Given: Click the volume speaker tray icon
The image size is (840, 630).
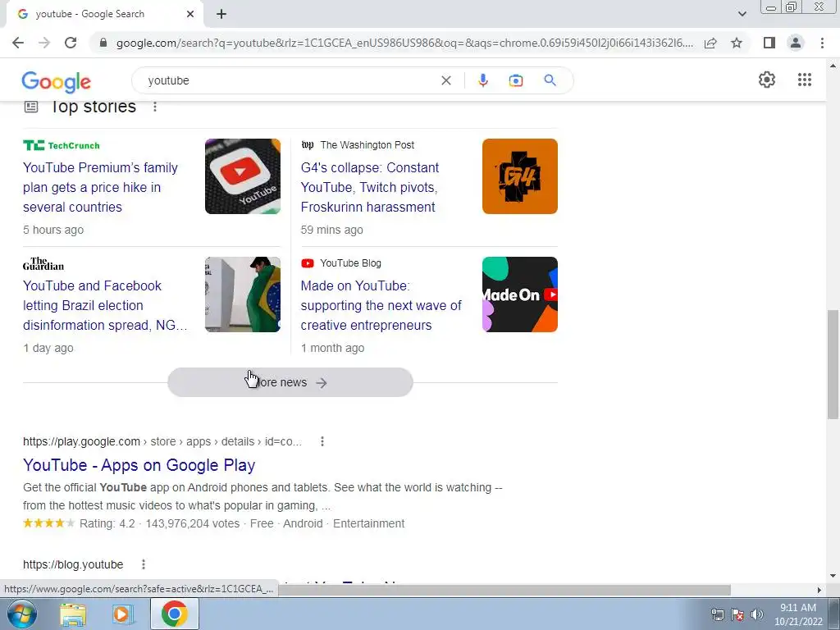Looking at the screenshot, I should point(757,614).
